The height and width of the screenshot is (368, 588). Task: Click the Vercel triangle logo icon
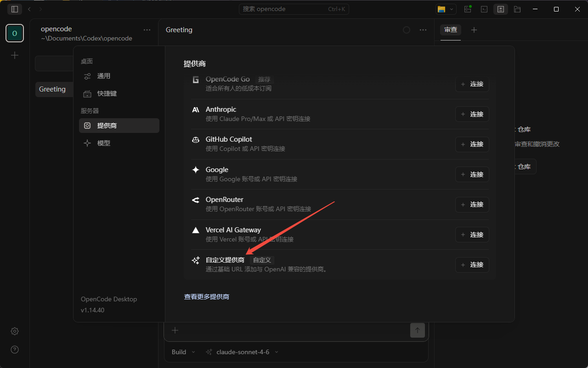pyautogui.click(x=196, y=230)
